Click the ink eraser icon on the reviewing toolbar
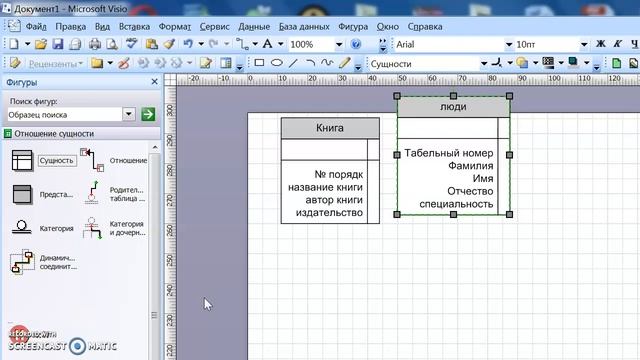This screenshot has height=360, width=640. click(124, 63)
